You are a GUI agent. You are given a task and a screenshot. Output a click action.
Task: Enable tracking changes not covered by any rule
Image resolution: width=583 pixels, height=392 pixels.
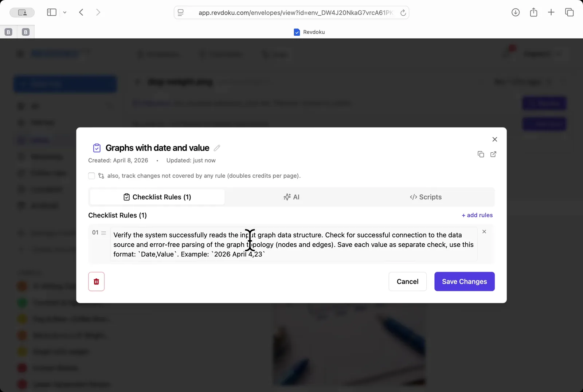point(91,176)
